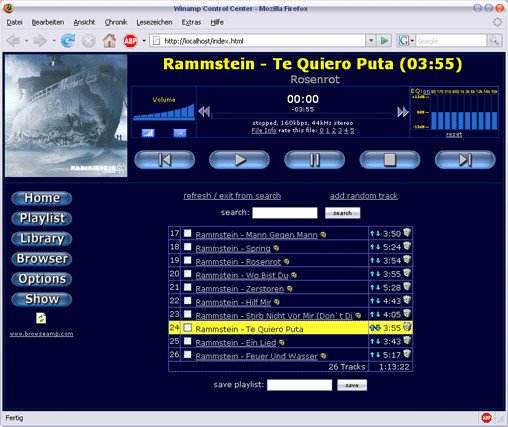Tick the checkbox for track 19 Rosenrot
This screenshot has height=427, width=508.
point(188,260)
